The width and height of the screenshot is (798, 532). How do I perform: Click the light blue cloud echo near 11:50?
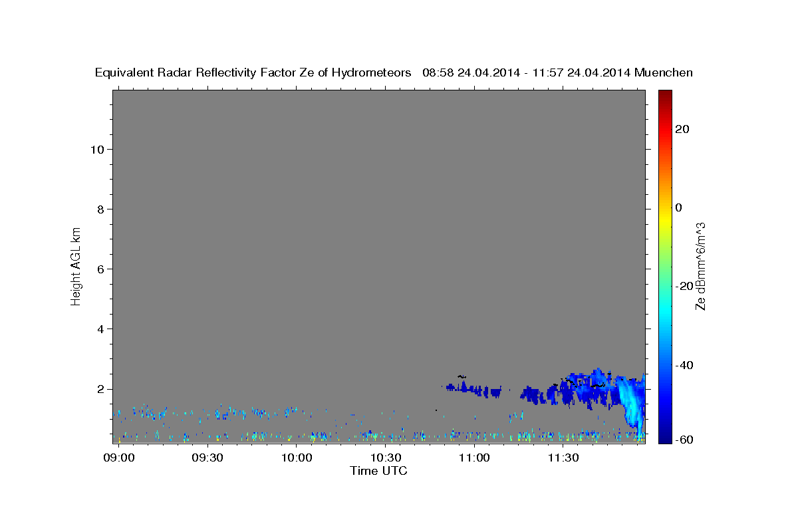pyautogui.click(x=630, y=402)
